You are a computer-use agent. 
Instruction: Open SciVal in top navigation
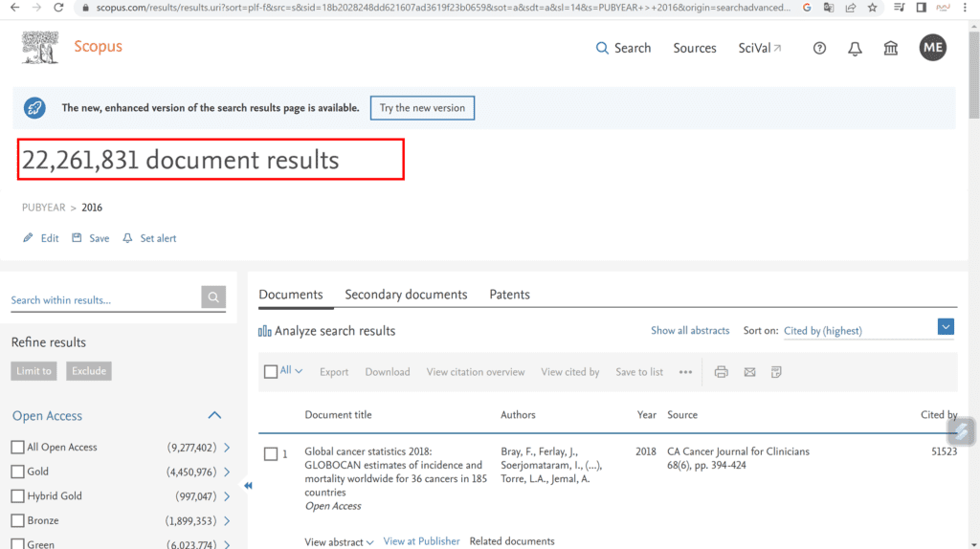tap(759, 48)
